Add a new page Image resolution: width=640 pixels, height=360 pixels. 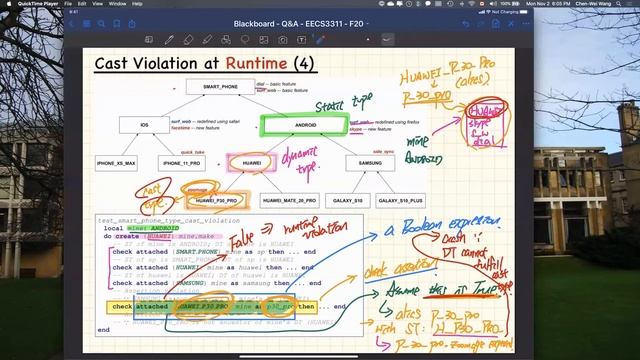496,24
